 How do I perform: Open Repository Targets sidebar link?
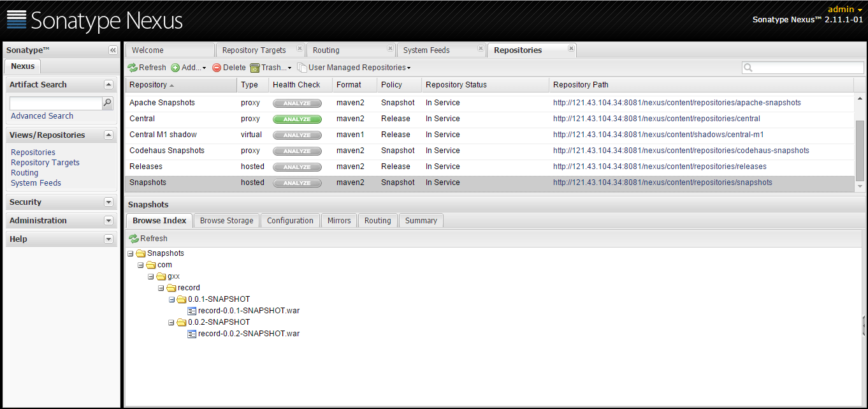45,163
